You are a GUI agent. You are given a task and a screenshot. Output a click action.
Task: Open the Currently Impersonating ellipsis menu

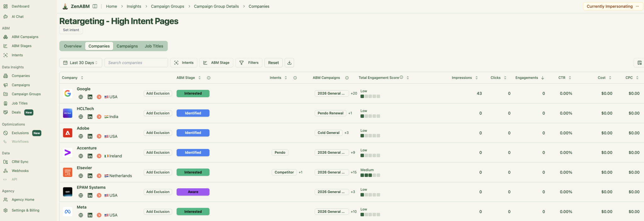coord(637,6)
